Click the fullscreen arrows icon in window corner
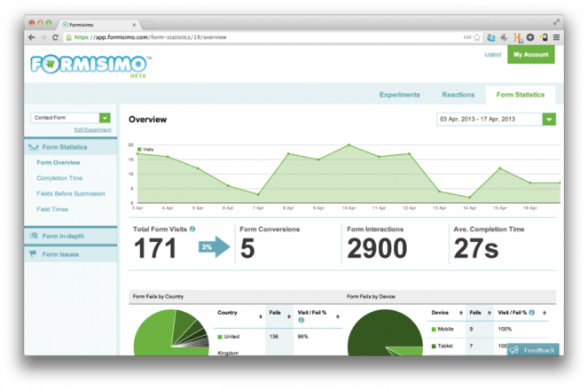The width and height of the screenshot is (588, 389). click(556, 22)
